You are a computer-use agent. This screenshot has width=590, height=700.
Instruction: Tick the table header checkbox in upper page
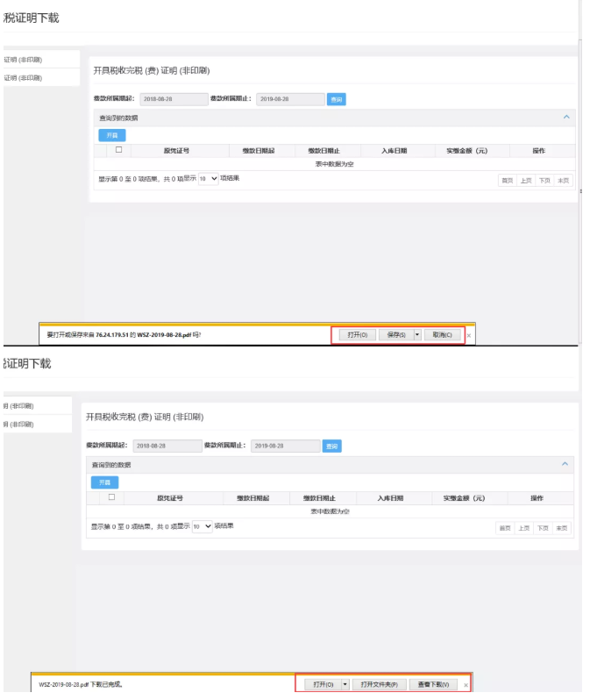118,150
